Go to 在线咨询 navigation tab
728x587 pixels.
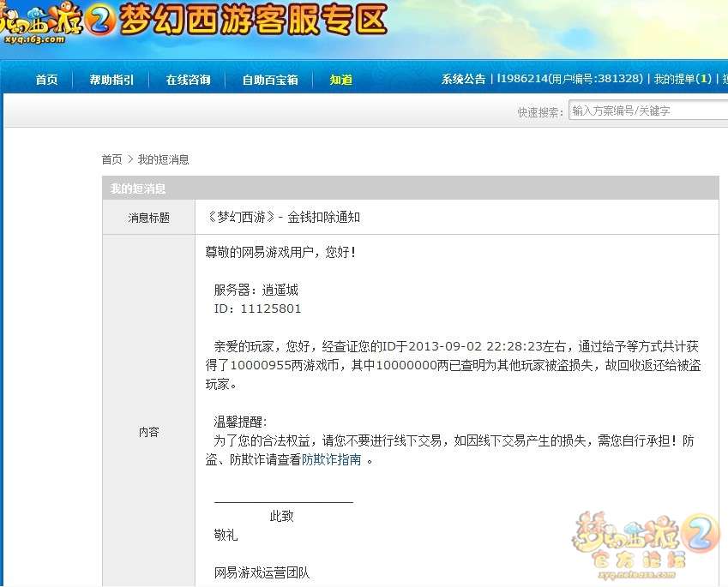(188, 80)
